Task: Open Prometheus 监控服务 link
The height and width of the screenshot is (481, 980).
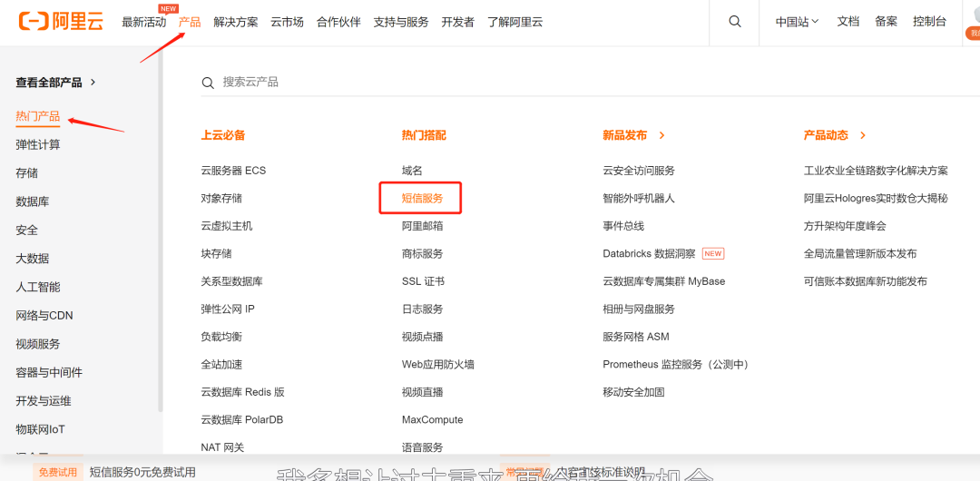Action: tap(677, 364)
